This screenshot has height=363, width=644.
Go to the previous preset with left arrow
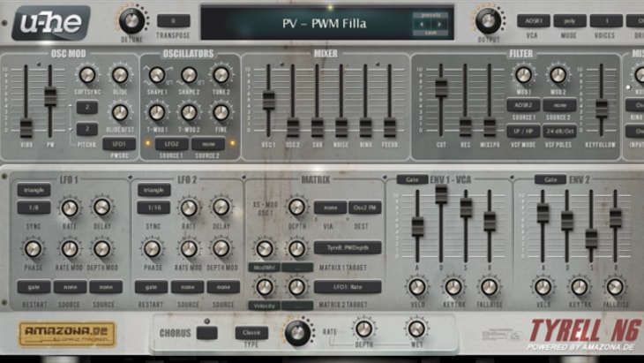422,24
